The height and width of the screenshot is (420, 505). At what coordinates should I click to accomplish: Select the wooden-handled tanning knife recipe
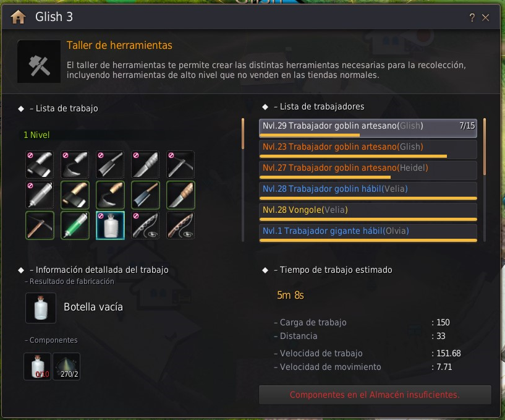coord(180,195)
